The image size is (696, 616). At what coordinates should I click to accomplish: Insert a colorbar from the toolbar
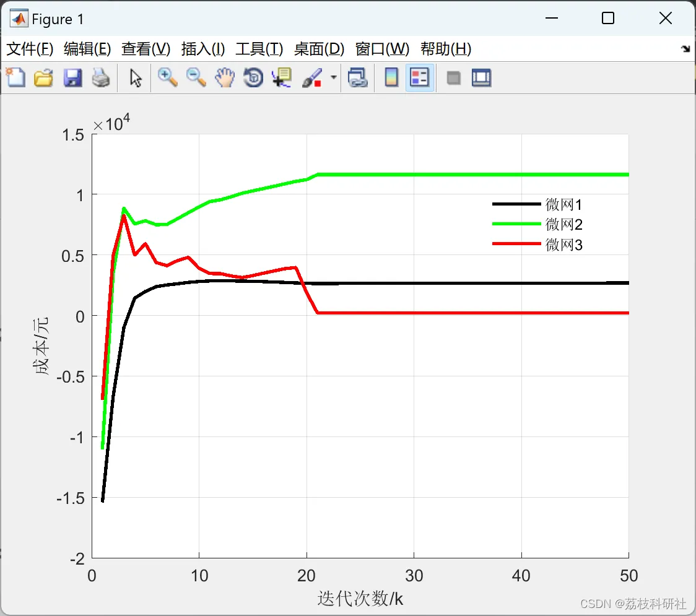tap(391, 77)
